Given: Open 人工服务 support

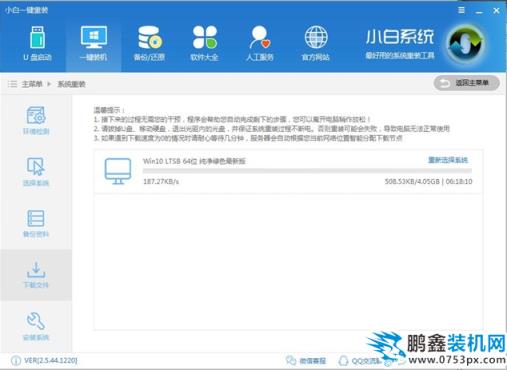Looking at the screenshot, I should tap(260, 44).
